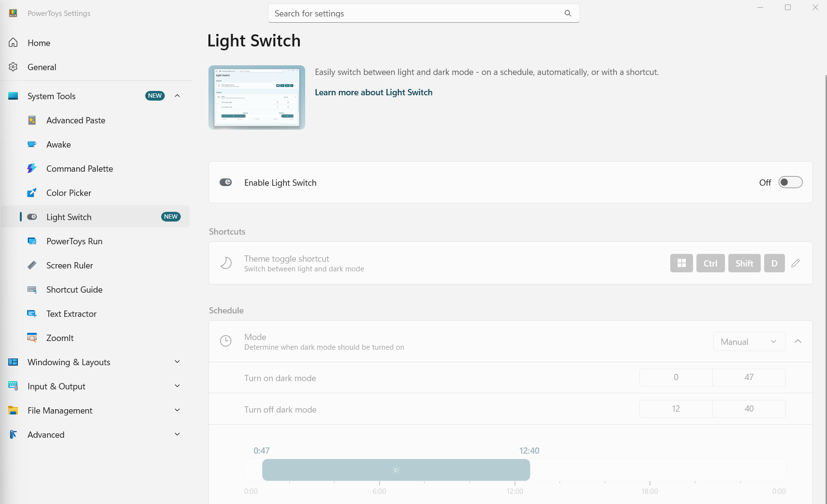Collapse the Mode schedule settings
This screenshot has width=827, height=504.
click(x=798, y=341)
